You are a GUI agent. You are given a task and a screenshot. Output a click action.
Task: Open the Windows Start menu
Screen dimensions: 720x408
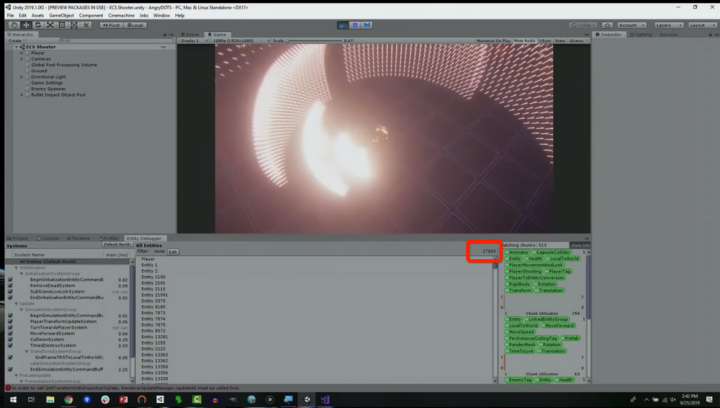(13, 399)
